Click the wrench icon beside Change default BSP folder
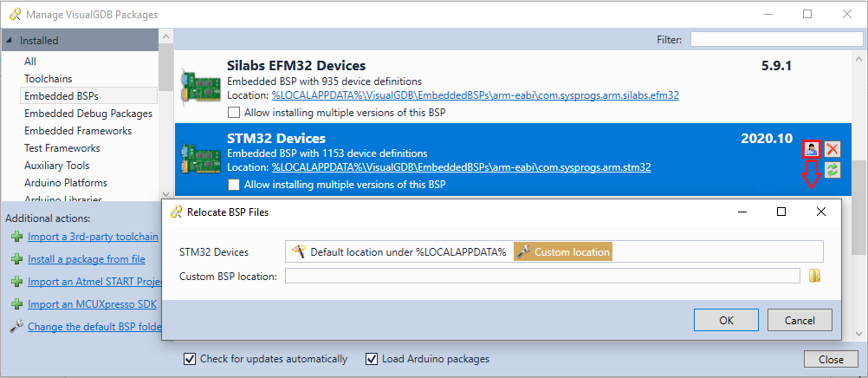Viewport: 868px width, 378px height. (17, 327)
